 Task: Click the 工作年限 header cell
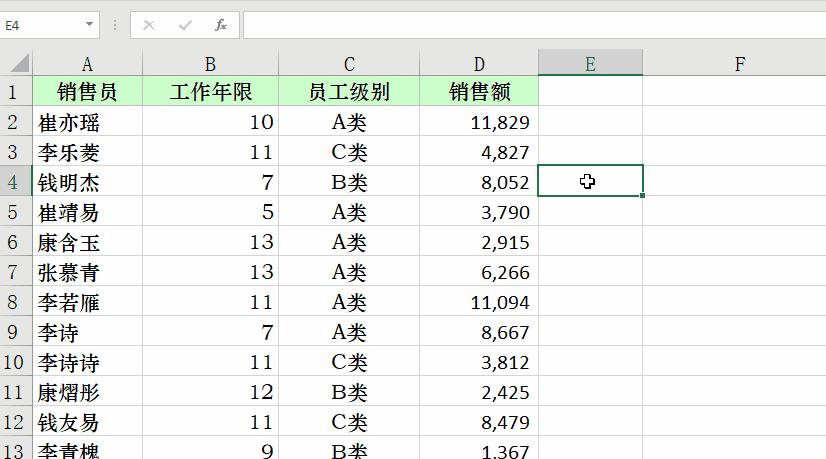(x=210, y=92)
